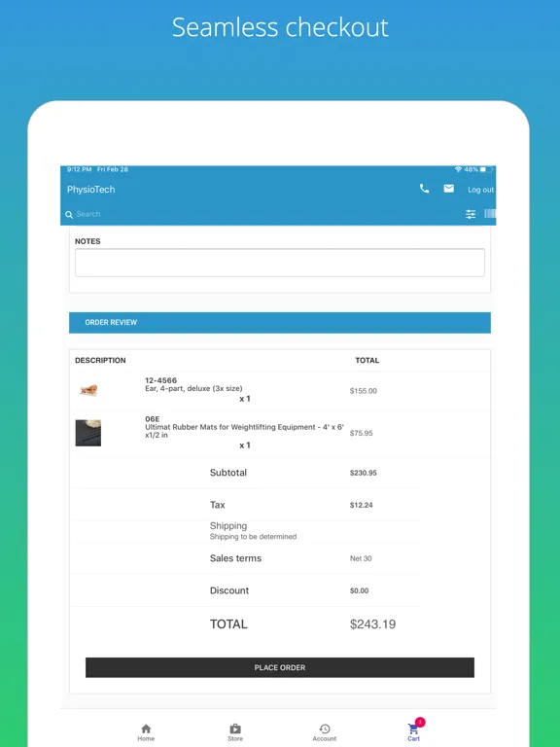Click the DESCRIPTION column header
The image size is (560, 747).
pyautogui.click(x=100, y=360)
